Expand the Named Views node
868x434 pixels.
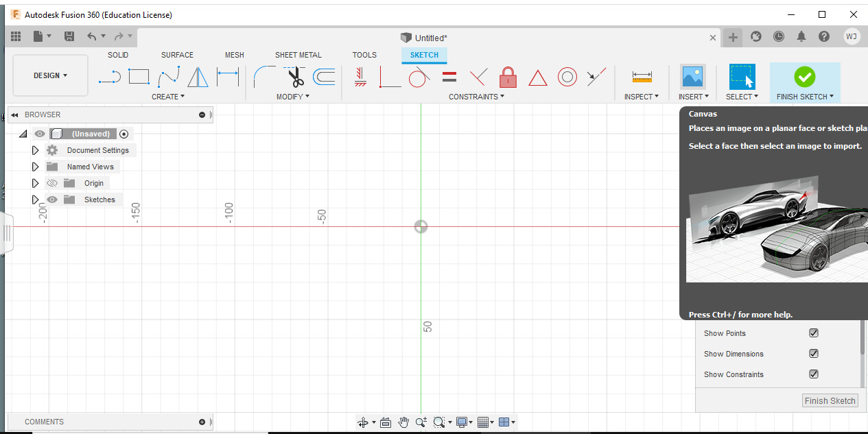tap(36, 167)
